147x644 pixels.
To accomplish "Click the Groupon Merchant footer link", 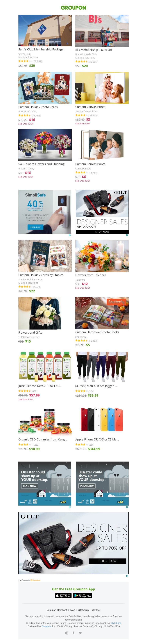I will pyautogui.click(x=57, y=610).
